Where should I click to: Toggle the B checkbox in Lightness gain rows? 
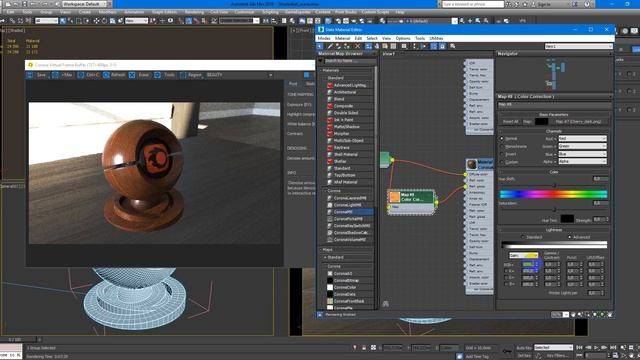(507, 284)
